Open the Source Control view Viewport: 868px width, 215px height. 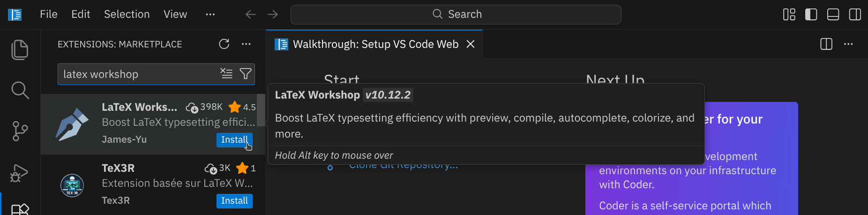click(x=20, y=131)
